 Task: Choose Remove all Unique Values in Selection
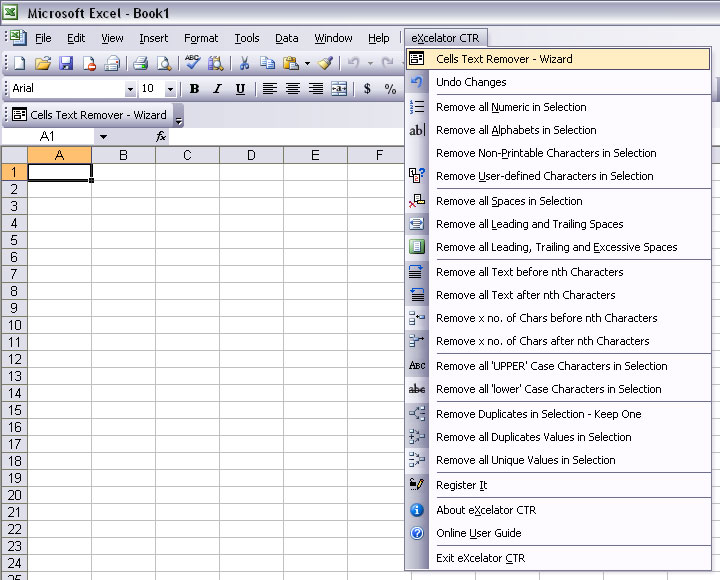[558, 460]
